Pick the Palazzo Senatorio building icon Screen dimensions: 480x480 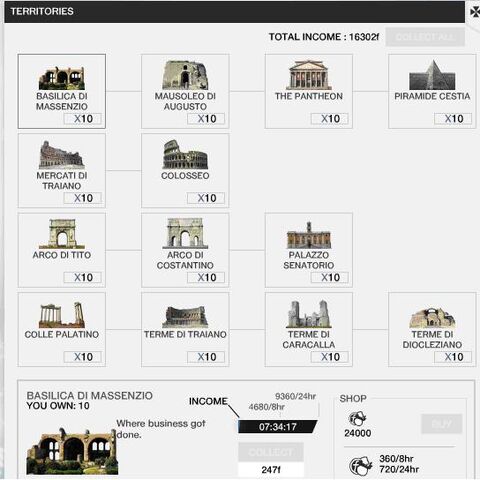(309, 235)
